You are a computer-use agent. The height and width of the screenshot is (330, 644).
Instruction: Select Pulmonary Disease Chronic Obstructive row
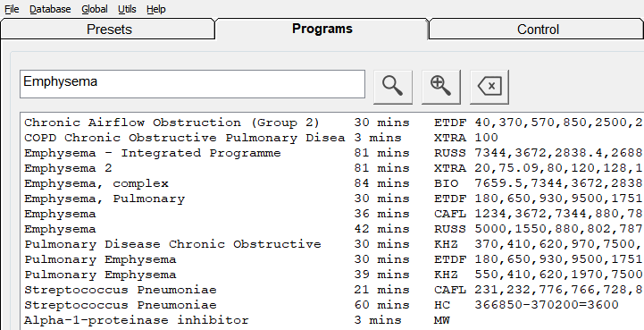click(333, 244)
